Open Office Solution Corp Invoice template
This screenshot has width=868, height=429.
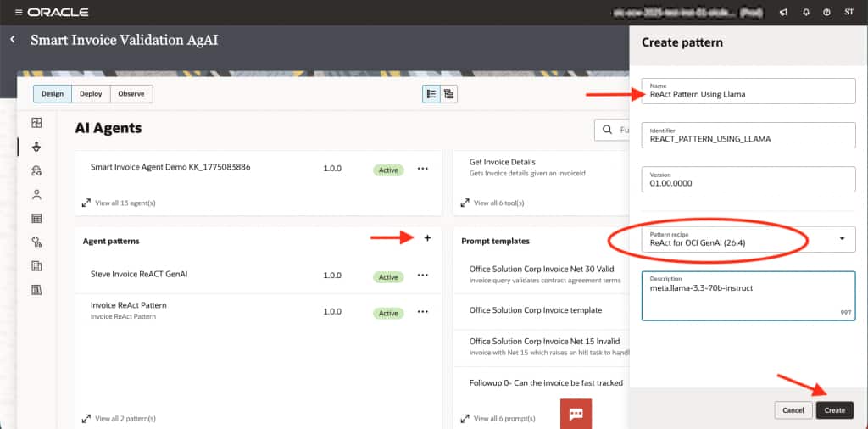tap(536, 310)
